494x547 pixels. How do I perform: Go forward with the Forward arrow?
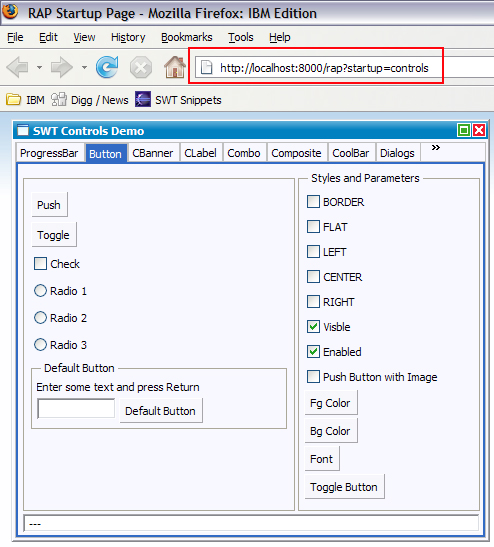pyautogui.click(x=61, y=67)
